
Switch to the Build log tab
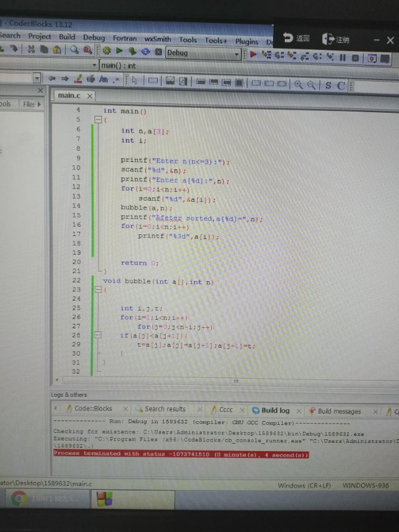point(275,411)
